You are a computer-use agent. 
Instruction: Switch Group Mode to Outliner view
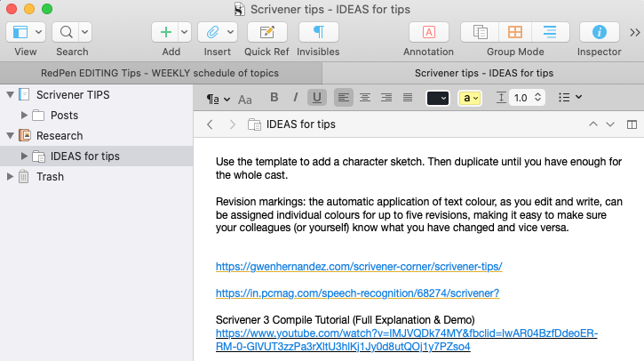pos(550,32)
